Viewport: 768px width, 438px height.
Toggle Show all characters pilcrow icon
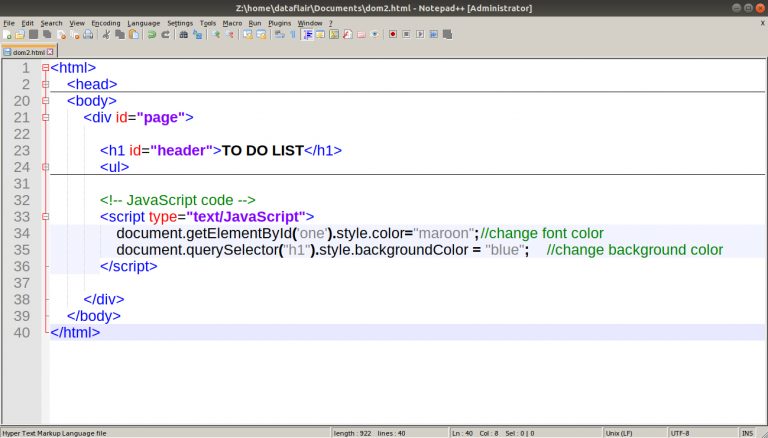pyautogui.click(x=293, y=34)
